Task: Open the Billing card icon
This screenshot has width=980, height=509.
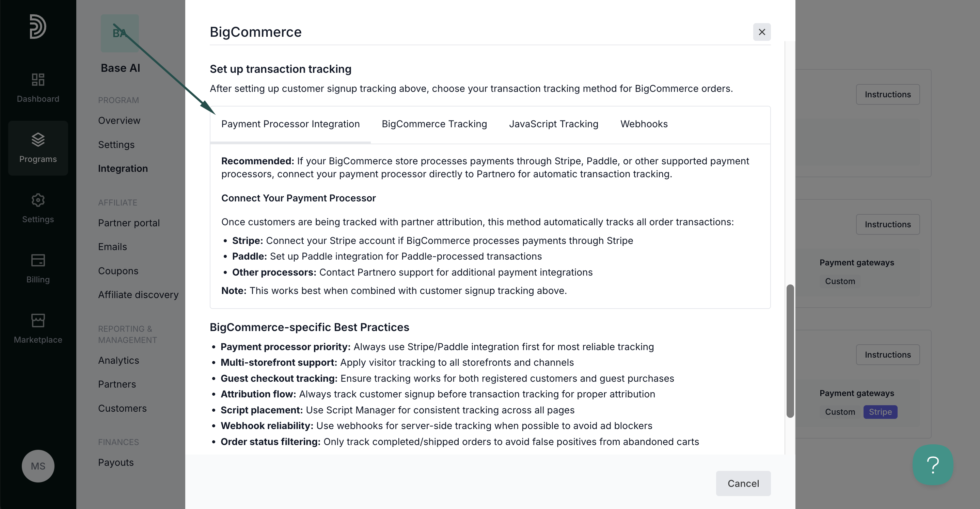Action: [x=38, y=260]
